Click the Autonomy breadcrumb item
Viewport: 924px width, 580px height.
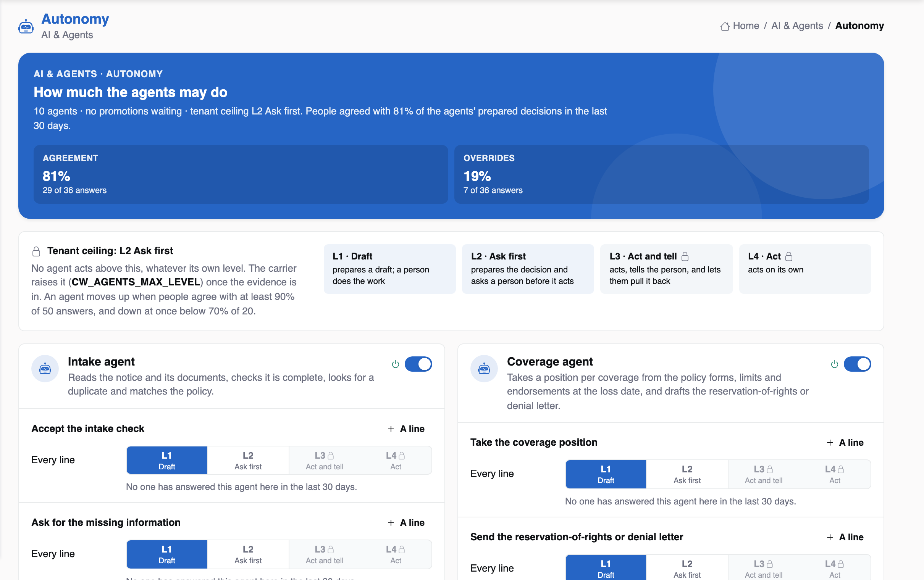(859, 26)
